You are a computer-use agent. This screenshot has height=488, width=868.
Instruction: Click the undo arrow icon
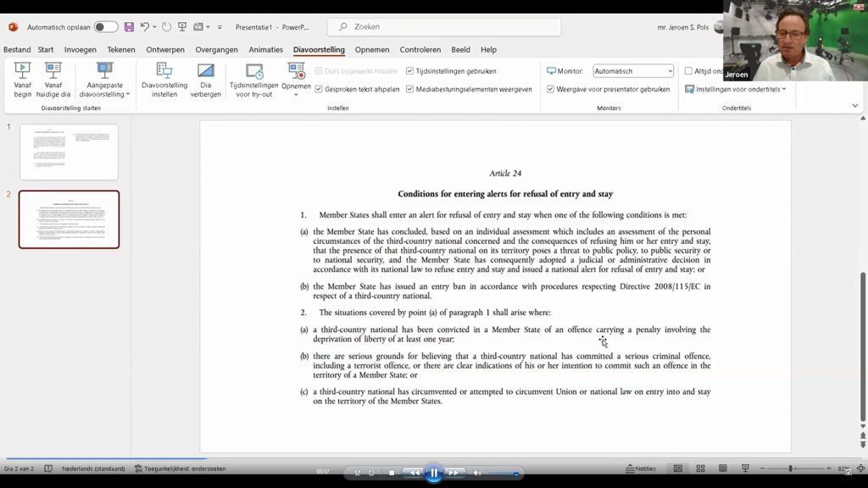[144, 27]
